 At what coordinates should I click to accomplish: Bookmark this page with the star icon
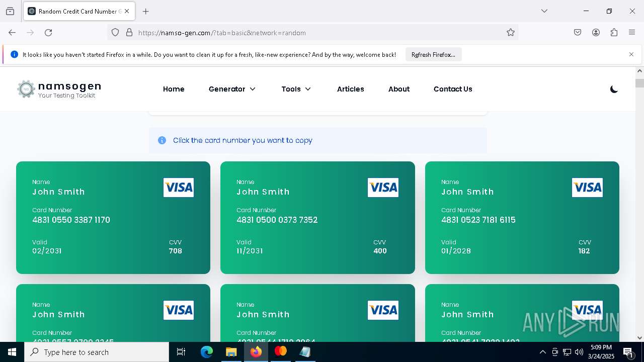coord(511,33)
